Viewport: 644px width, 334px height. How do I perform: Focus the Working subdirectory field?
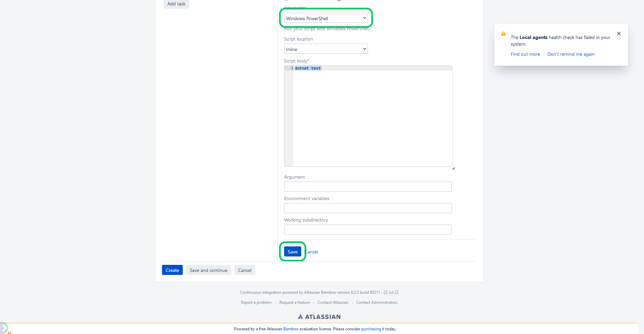(368, 230)
